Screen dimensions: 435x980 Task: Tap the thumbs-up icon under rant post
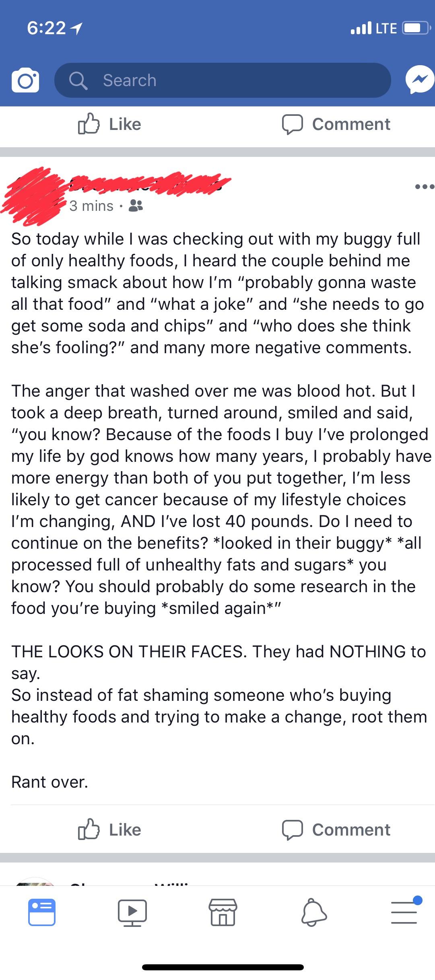point(89,830)
